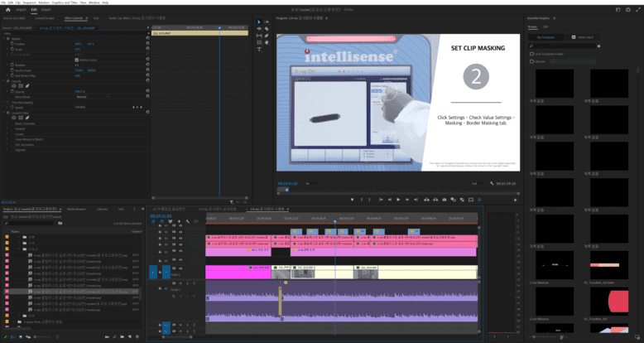Open the Workspaces icon at top right
This screenshot has height=343, width=644.
click(618, 9)
